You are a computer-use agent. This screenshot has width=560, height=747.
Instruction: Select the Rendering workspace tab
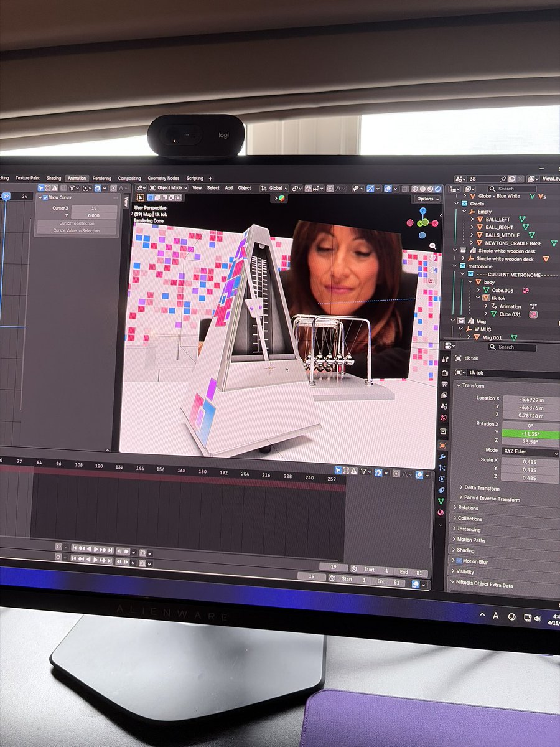[x=102, y=178]
